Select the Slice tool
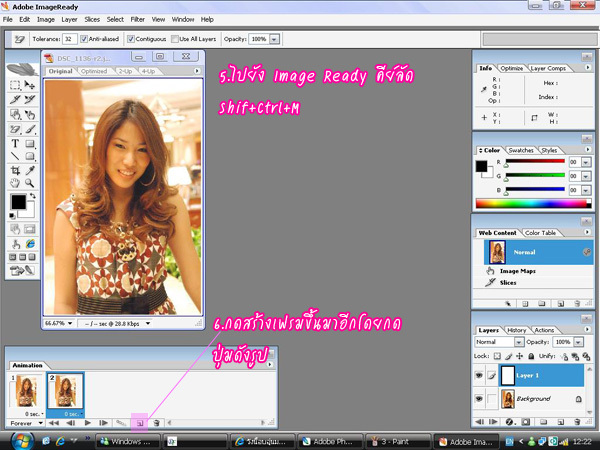 tap(15, 99)
